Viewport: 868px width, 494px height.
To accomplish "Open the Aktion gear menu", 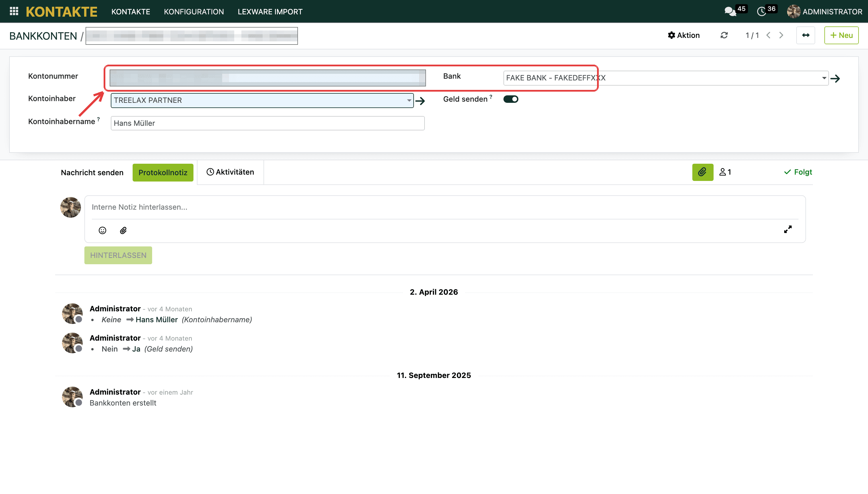I will click(683, 35).
